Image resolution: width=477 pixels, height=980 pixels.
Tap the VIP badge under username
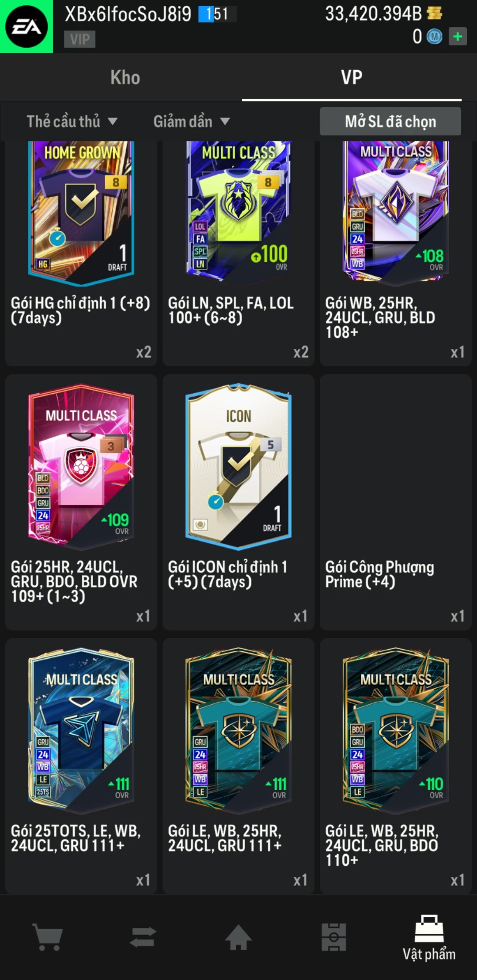79,39
